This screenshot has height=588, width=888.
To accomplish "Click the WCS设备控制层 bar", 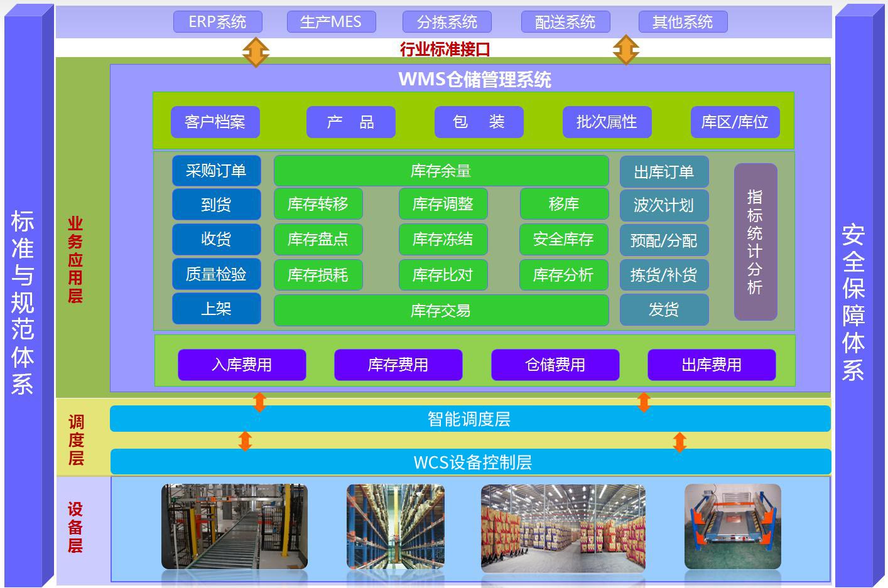I will [471, 462].
